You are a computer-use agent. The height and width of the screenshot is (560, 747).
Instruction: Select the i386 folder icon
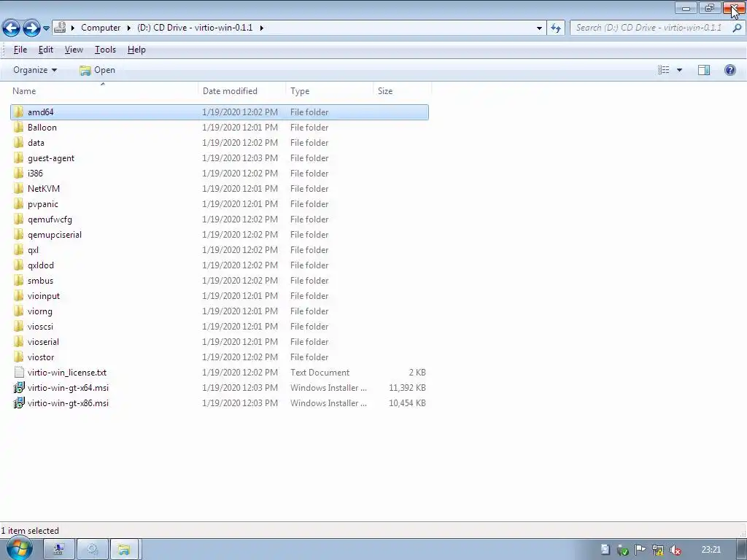tap(18, 173)
